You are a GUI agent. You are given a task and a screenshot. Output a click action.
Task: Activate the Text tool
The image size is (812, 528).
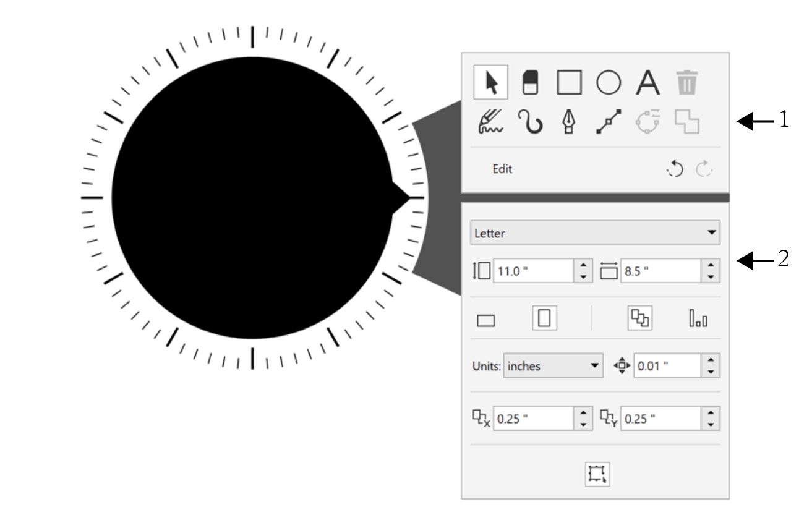pos(647,82)
